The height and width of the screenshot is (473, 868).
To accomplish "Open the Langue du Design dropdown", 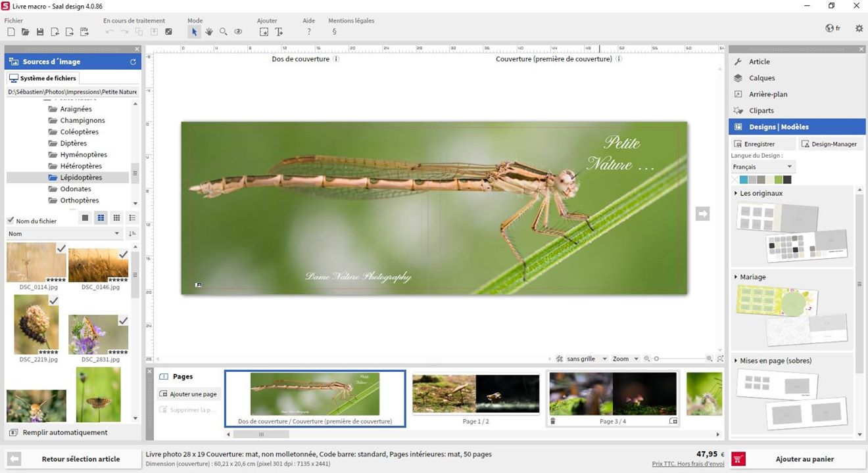I will (763, 167).
